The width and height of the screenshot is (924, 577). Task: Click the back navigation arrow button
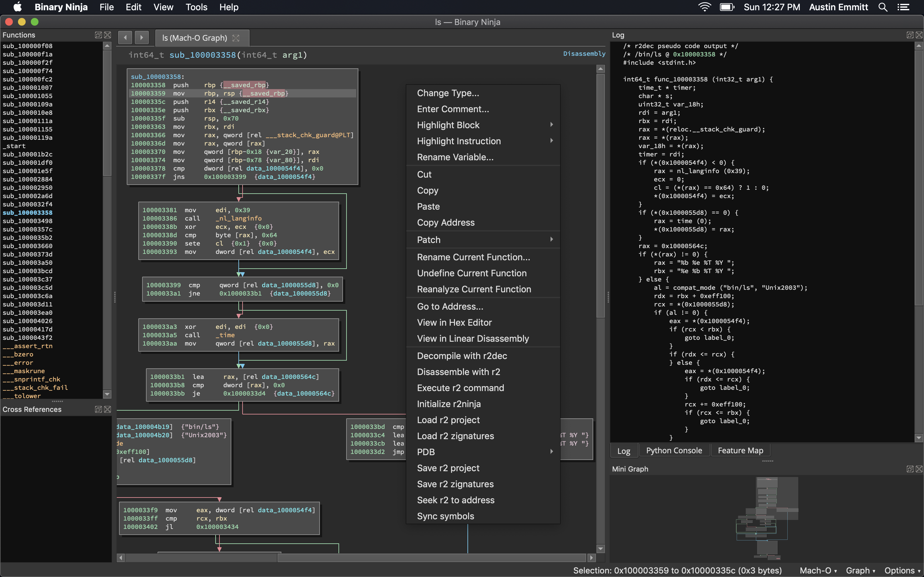point(125,38)
